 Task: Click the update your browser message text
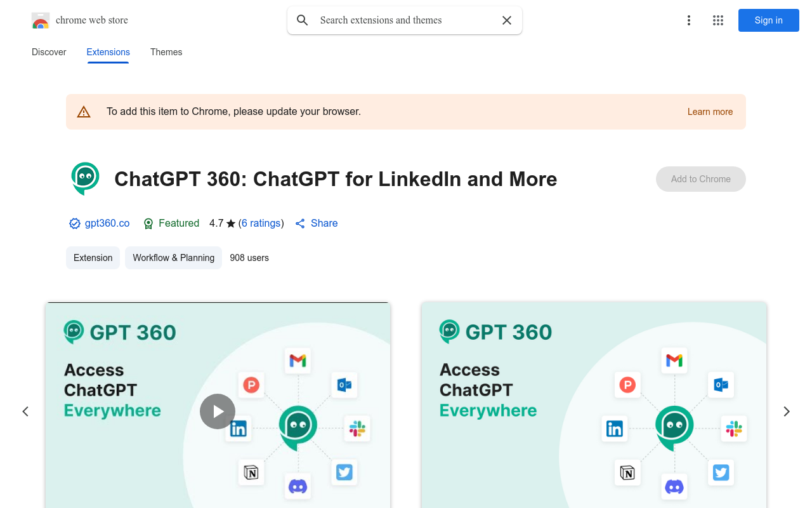233,112
